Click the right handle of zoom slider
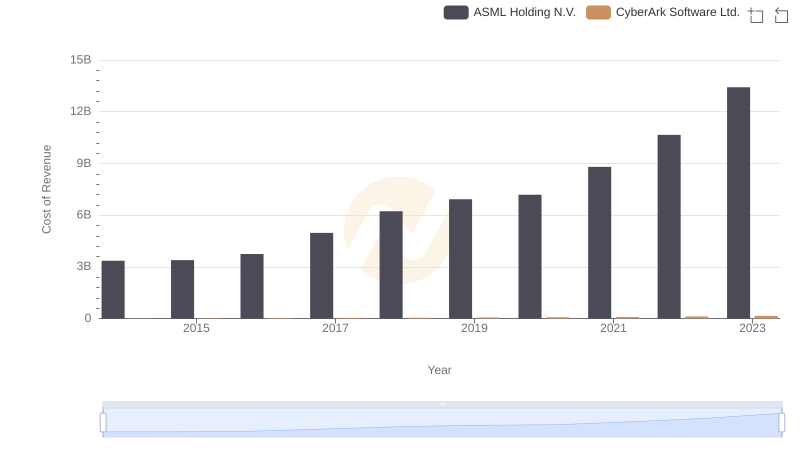 point(782,423)
